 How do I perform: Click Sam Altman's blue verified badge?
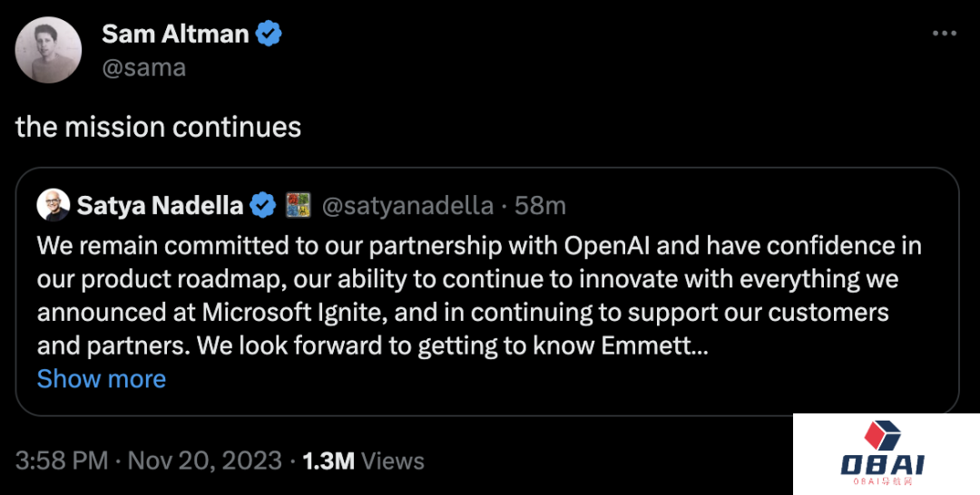[x=269, y=34]
